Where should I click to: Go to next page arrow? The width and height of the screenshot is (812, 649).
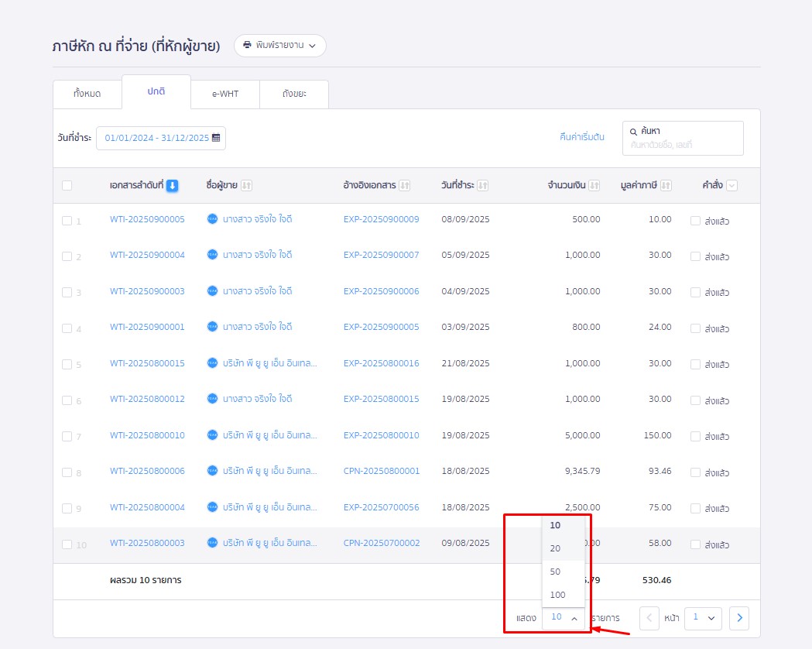739,618
